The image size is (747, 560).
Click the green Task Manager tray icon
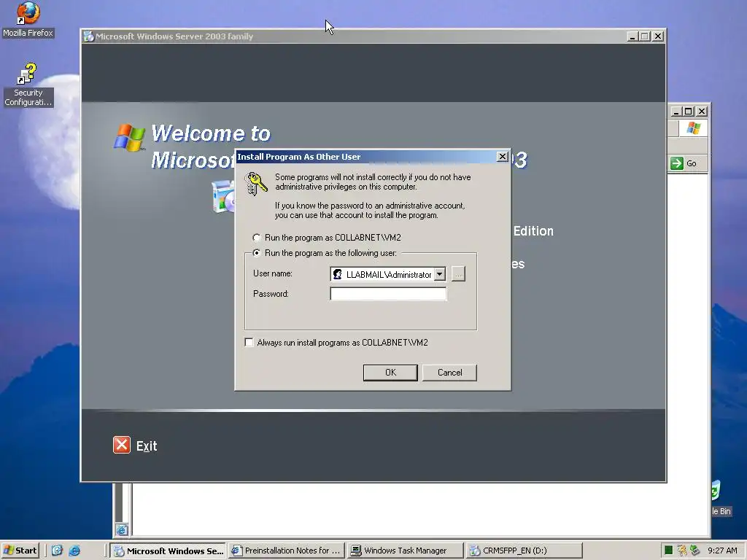[x=669, y=551]
